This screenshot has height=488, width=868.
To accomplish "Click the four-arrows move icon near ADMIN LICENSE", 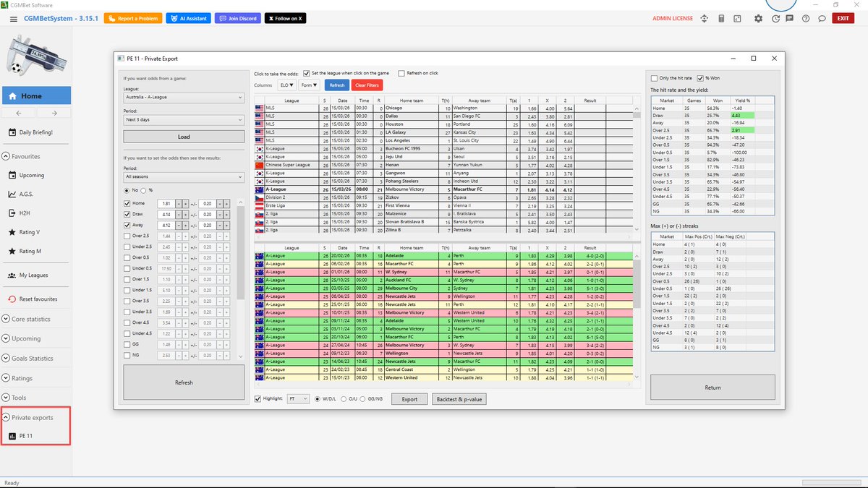I will click(705, 18).
